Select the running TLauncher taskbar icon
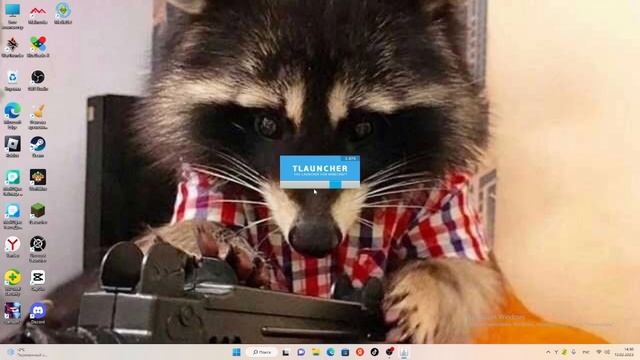640x360 pixels. tap(404, 352)
